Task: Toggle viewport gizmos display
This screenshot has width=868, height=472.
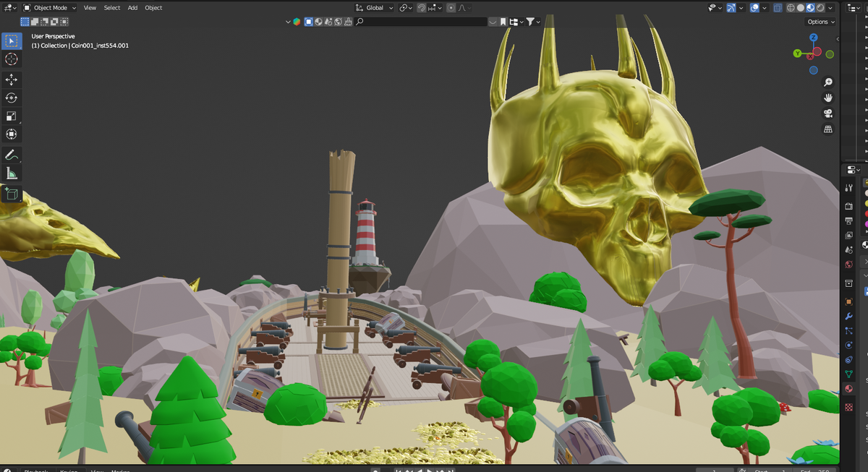Action: (x=731, y=8)
